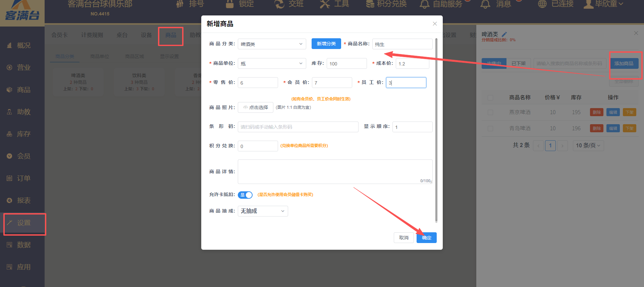
Task: Expand the 商品单位 dropdown showing 瓶
Action: (272, 63)
